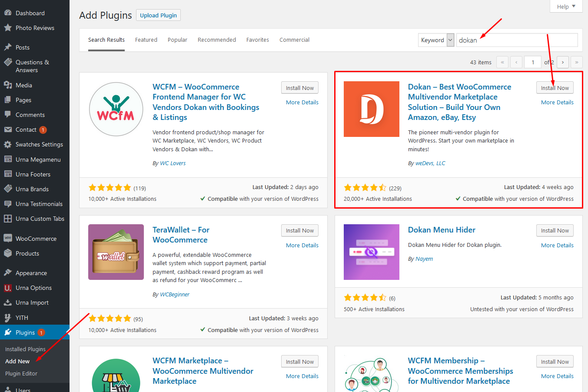Switch to the Featured tab
Screen dimensions: 588x392
146,40
